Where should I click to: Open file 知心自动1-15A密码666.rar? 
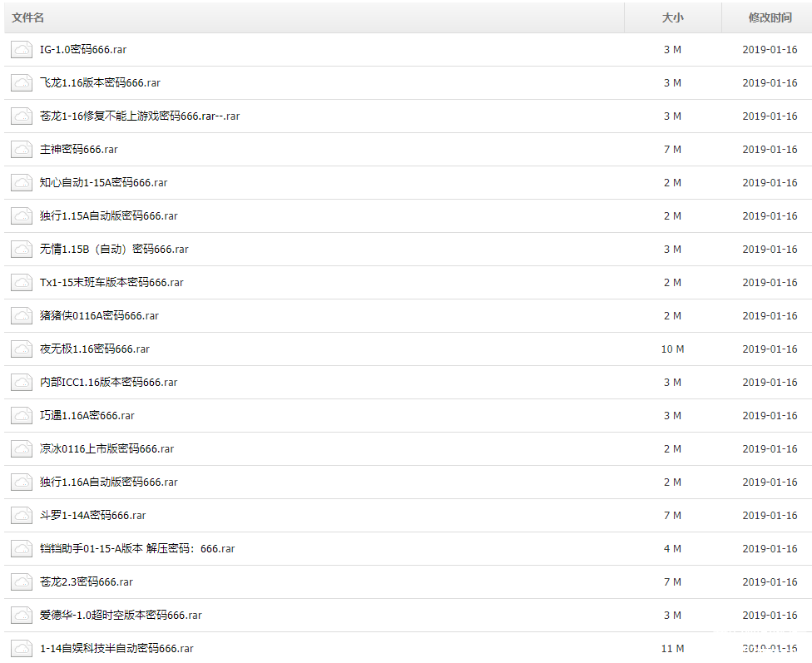pos(103,182)
